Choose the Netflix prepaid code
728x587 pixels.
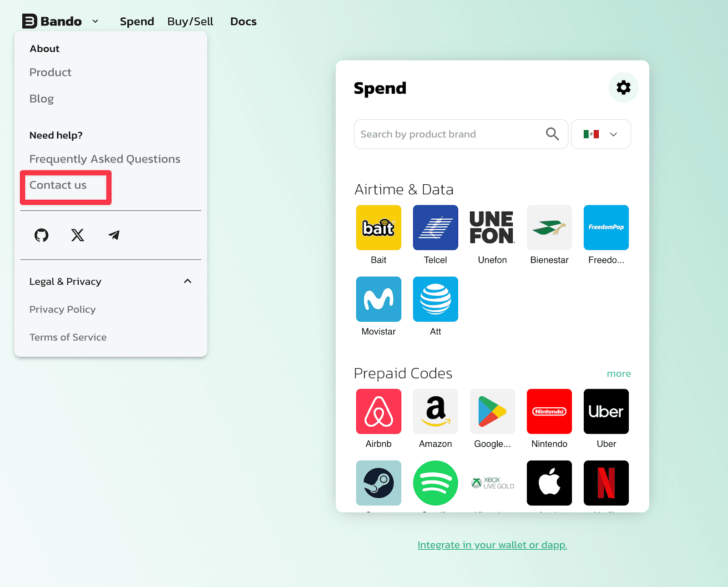[x=606, y=483]
